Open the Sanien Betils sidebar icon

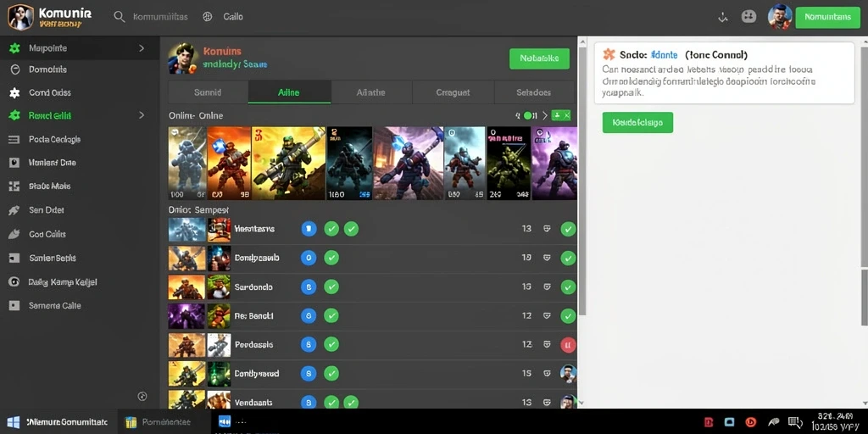tap(14, 258)
